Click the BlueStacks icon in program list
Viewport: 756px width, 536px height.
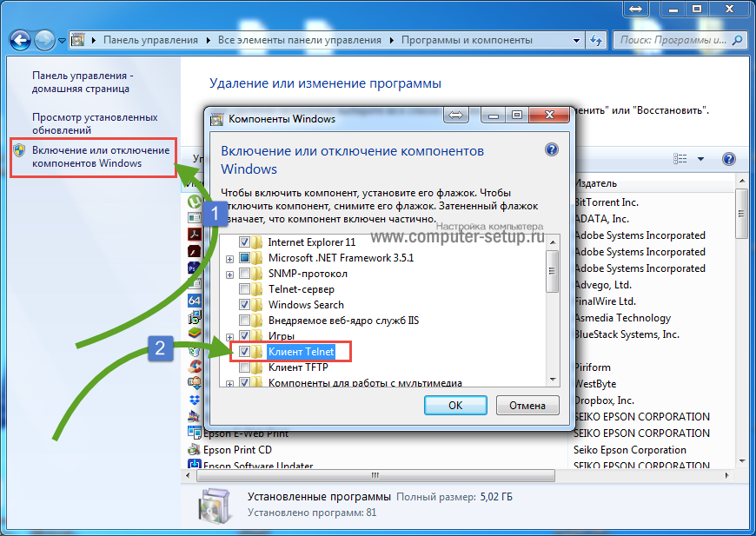click(x=195, y=334)
